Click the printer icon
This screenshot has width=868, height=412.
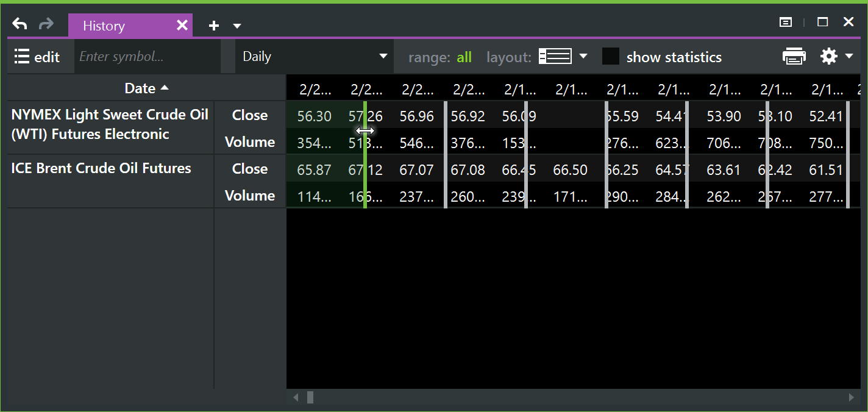coord(794,57)
